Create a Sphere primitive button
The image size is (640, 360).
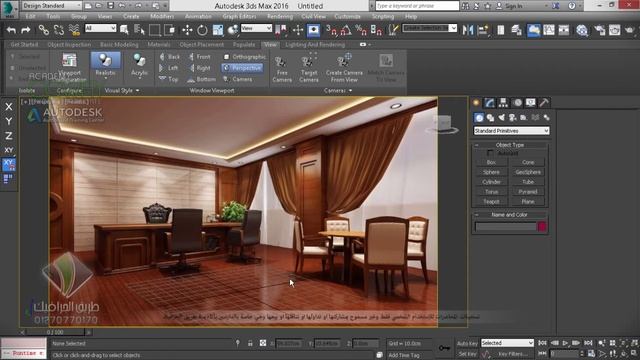pyautogui.click(x=491, y=172)
